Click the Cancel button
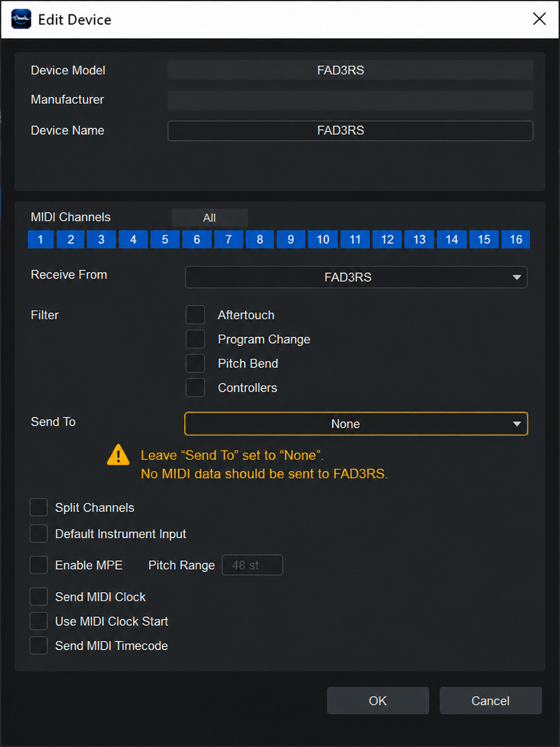Image resolution: width=560 pixels, height=747 pixels. (490, 701)
